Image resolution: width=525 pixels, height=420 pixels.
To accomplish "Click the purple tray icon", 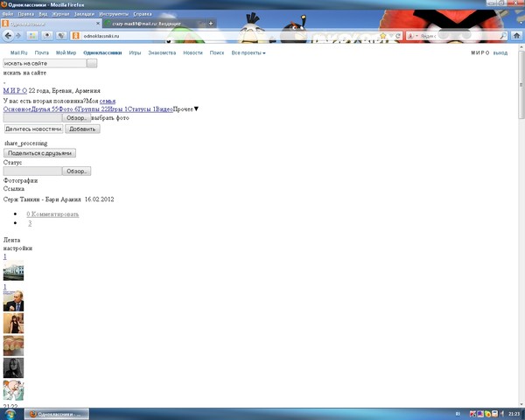I will [480, 414].
